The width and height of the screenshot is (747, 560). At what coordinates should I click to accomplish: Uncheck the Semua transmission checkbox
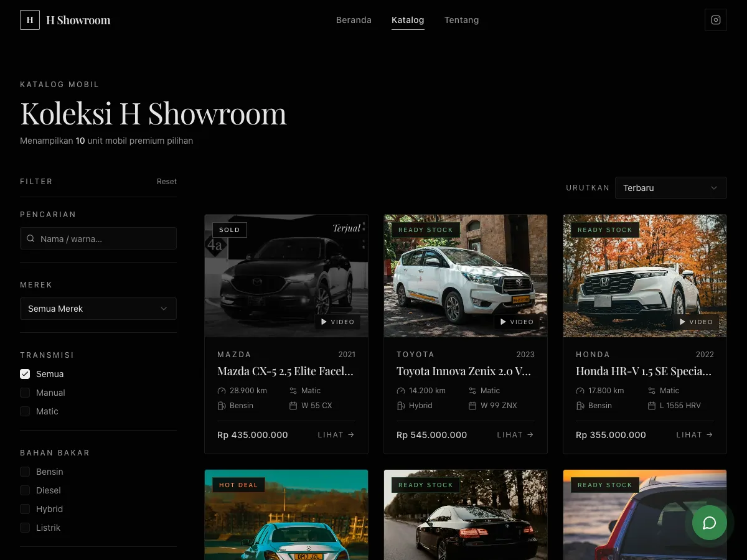[x=25, y=374]
